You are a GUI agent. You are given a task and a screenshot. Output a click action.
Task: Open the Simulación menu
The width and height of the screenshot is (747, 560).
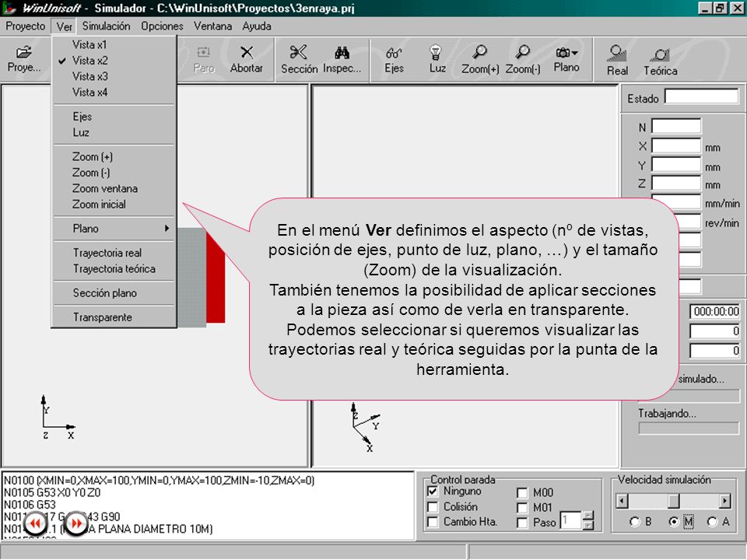point(107,26)
